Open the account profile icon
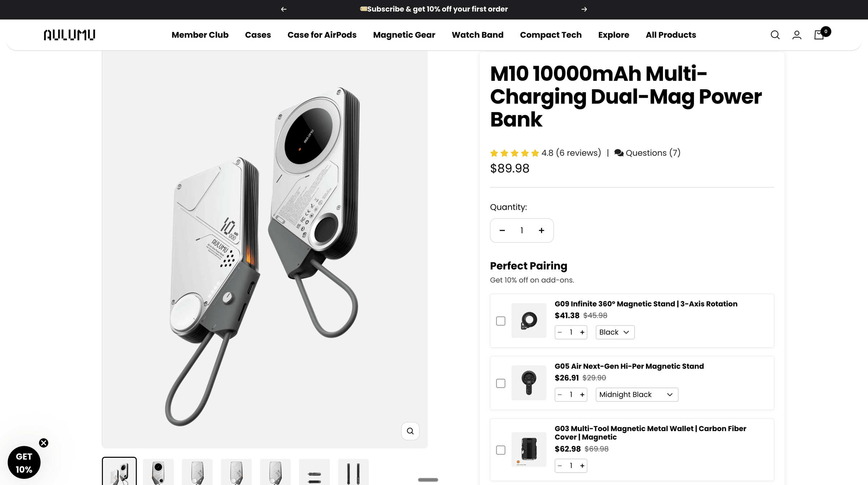Image resolution: width=868 pixels, height=485 pixels. [797, 35]
